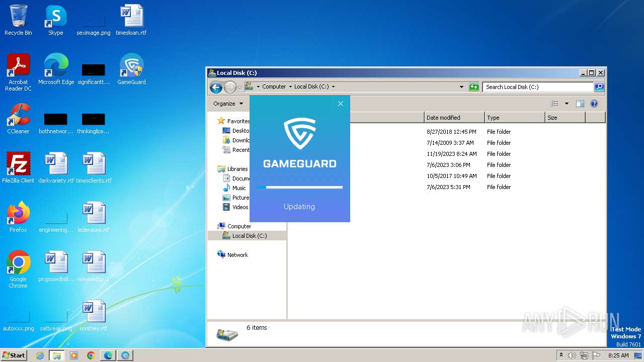Select darkvariety.rtf on the desktop
Screen dimensions: 644x362
point(56,168)
